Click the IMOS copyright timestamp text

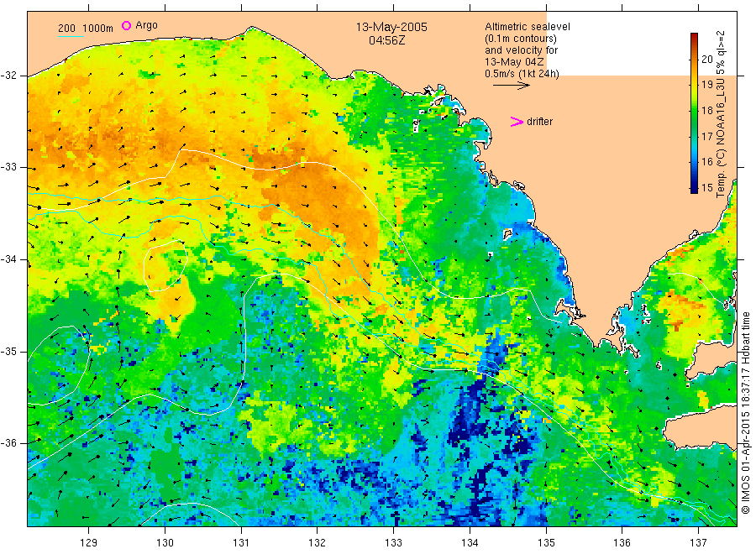[x=746, y=412]
